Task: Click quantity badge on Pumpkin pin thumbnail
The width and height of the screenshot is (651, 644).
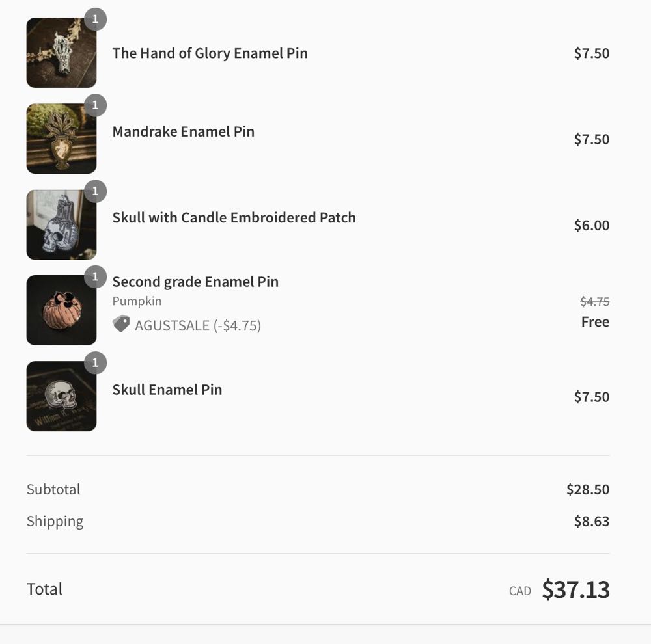Action: (x=95, y=277)
